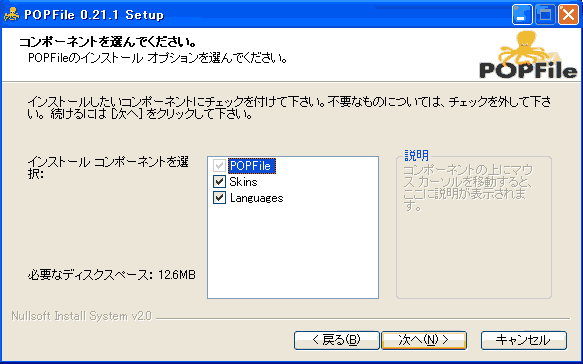
Task: Click the コンポーネントを選んでください header text
Action: tap(108, 42)
